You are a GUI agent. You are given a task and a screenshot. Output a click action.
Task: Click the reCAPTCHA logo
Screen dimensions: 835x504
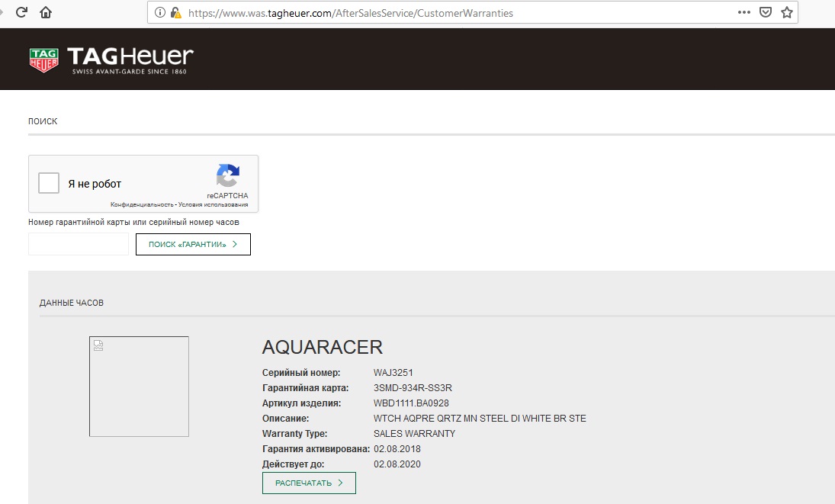pyautogui.click(x=227, y=176)
